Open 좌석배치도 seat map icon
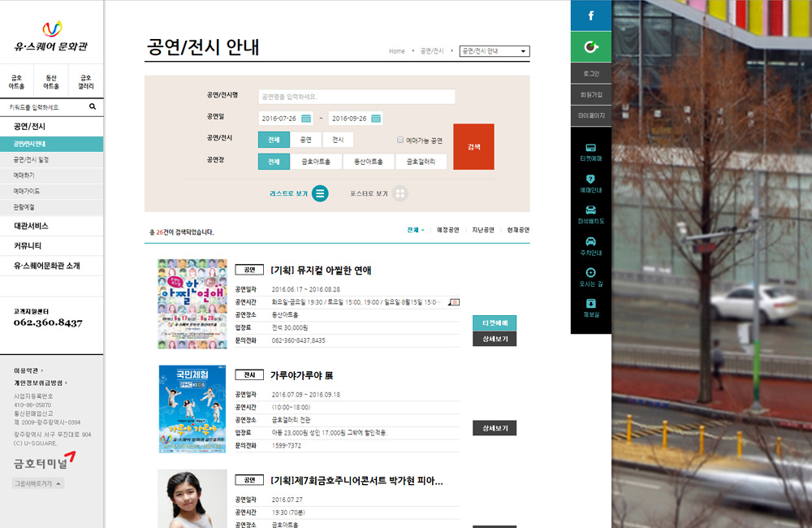The width and height of the screenshot is (812, 528). coord(591,215)
